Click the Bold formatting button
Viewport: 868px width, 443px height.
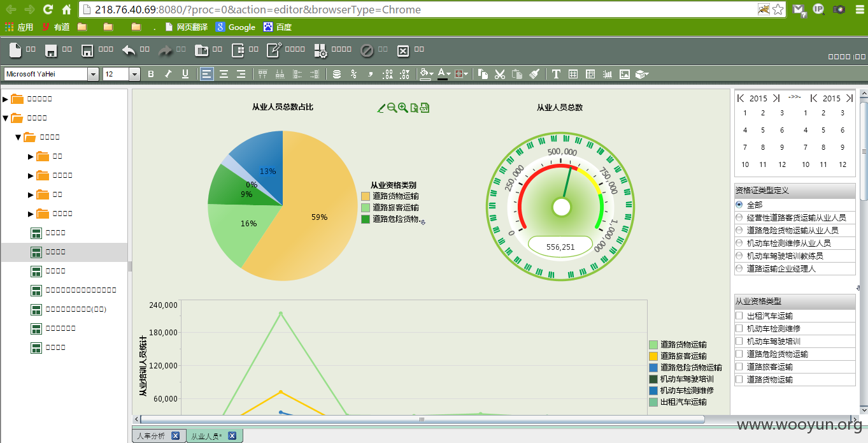coord(151,74)
